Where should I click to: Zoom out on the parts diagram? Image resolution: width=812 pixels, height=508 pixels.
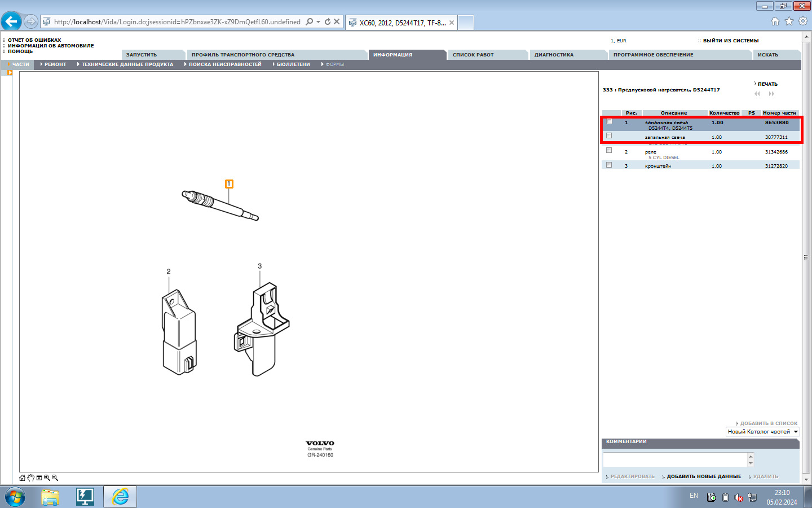click(55, 478)
